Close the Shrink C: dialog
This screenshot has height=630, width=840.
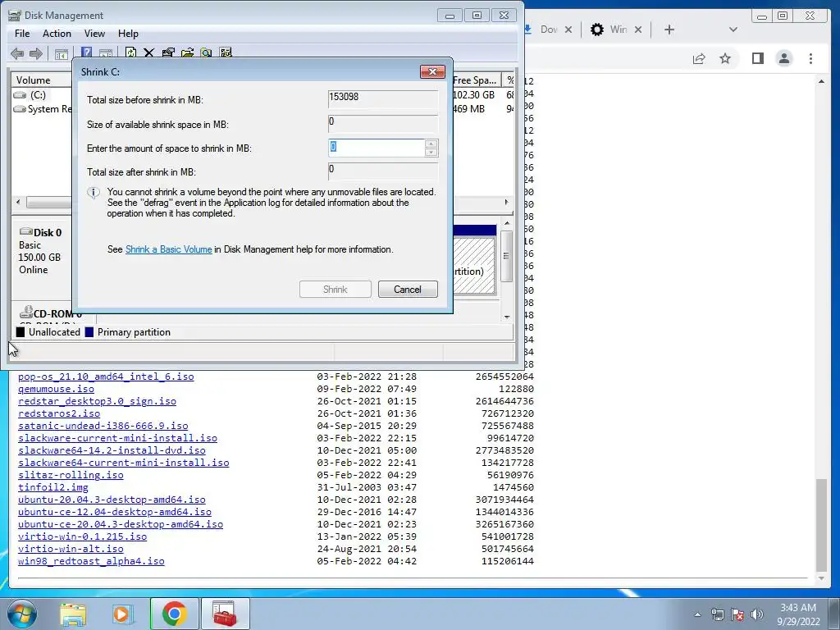click(433, 72)
